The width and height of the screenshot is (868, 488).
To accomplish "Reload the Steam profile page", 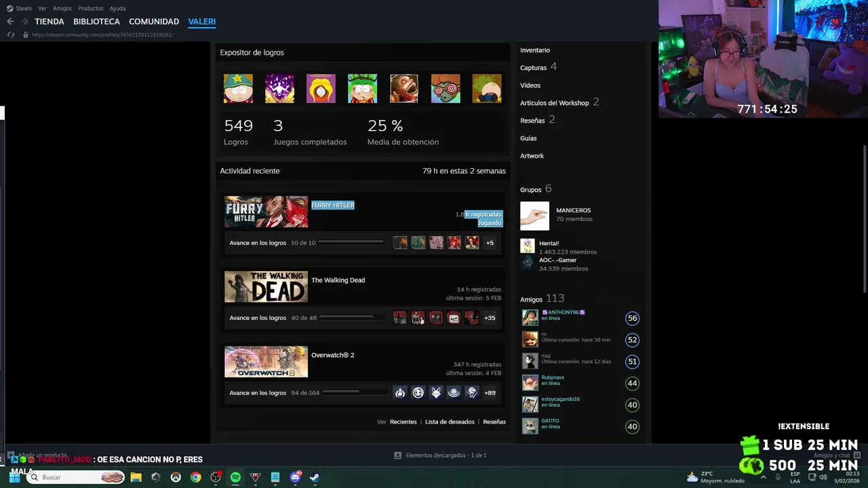I will click(11, 35).
